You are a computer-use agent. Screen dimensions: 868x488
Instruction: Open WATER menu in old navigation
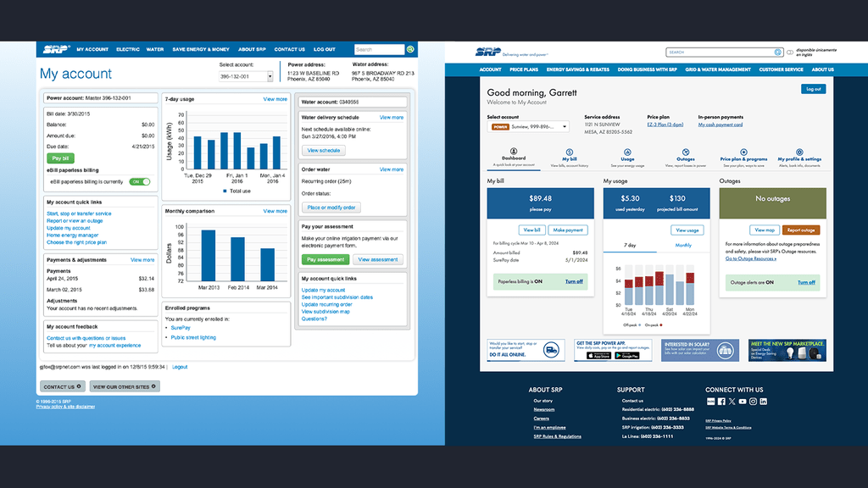pos(155,49)
